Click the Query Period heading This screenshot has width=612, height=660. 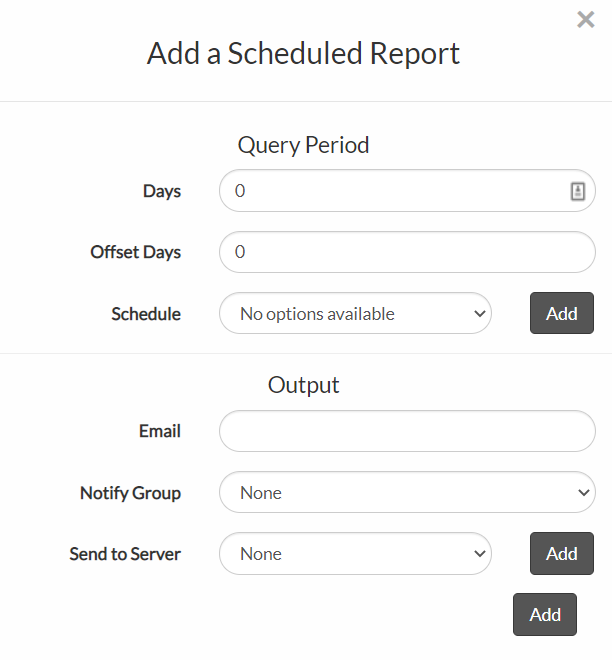pos(303,145)
